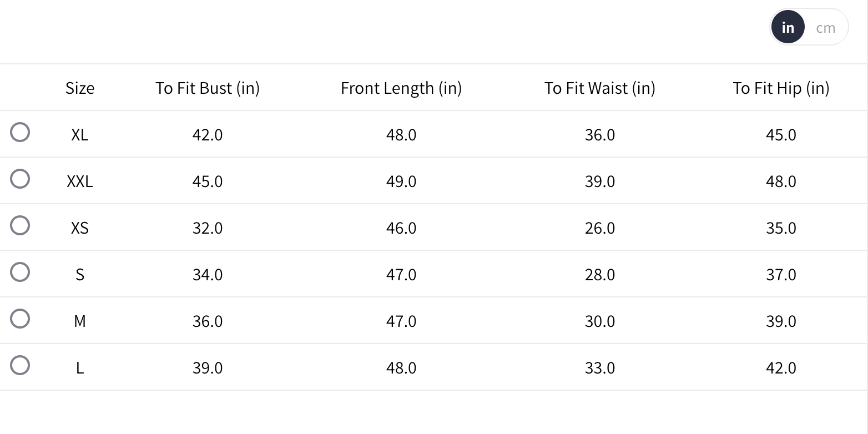868x434 pixels.
Task: Choose the M size radio button
Action: pos(20,319)
